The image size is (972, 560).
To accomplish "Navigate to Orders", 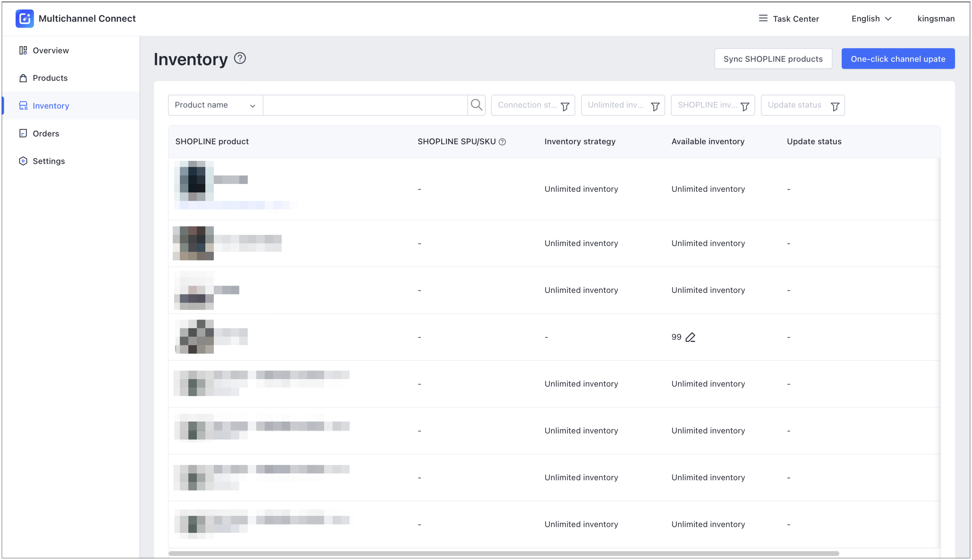I will coord(71,133).
